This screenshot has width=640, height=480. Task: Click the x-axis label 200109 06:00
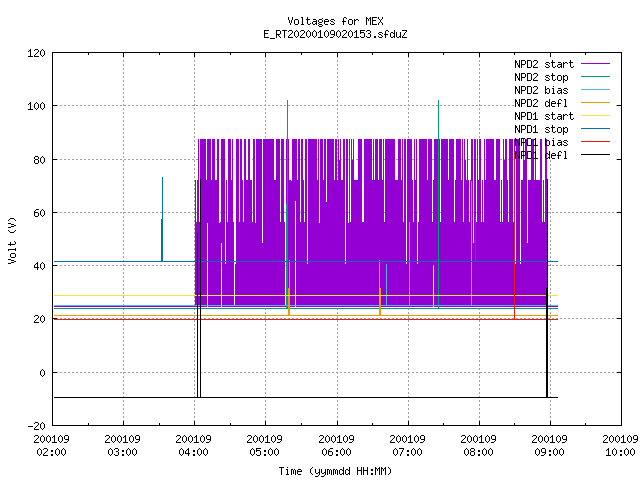coord(336,446)
